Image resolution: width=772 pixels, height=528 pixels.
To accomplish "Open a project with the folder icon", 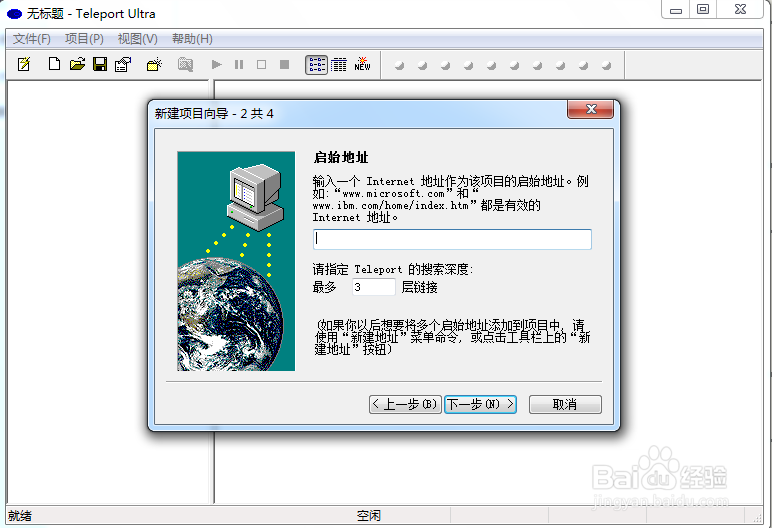I will click(77, 64).
